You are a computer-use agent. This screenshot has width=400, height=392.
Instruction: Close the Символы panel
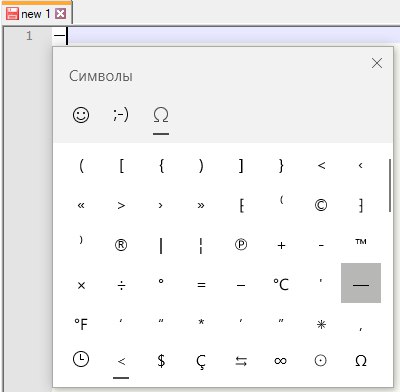377,63
